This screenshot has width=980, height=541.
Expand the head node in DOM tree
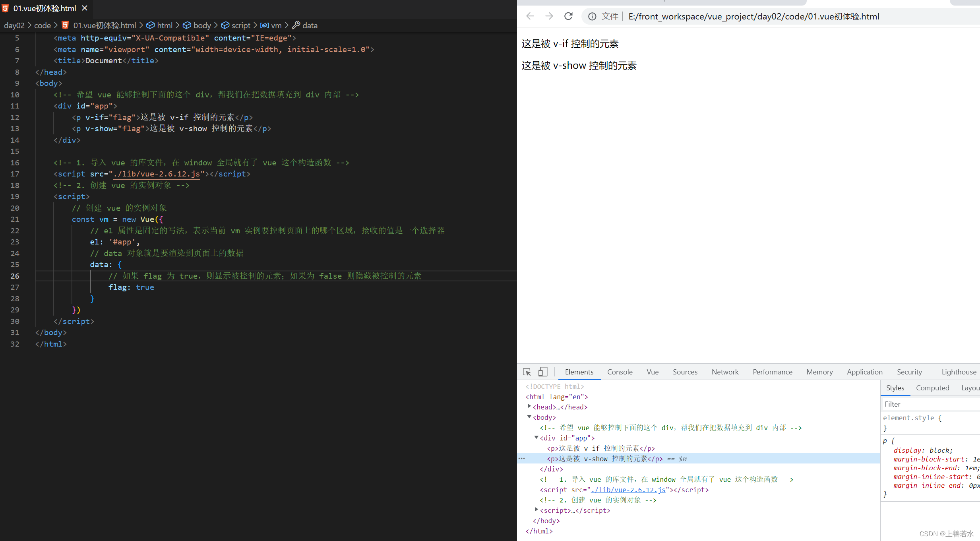(x=529, y=407)
